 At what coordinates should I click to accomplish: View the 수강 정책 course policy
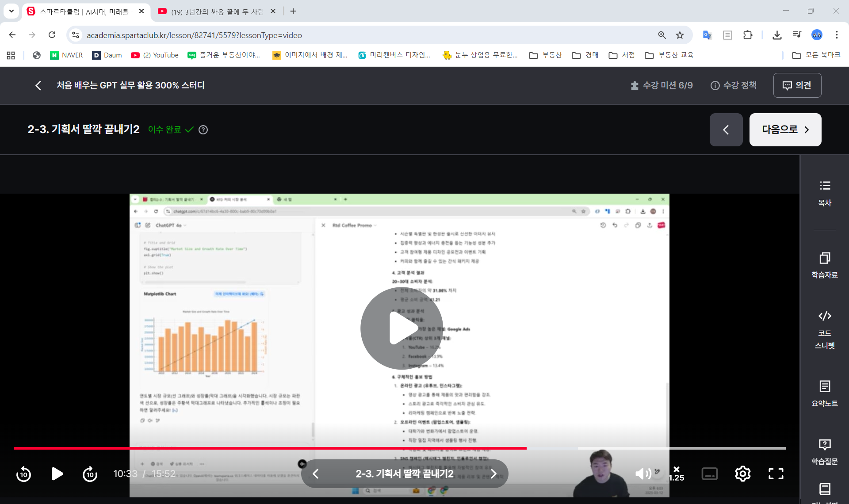coord(734,85)
